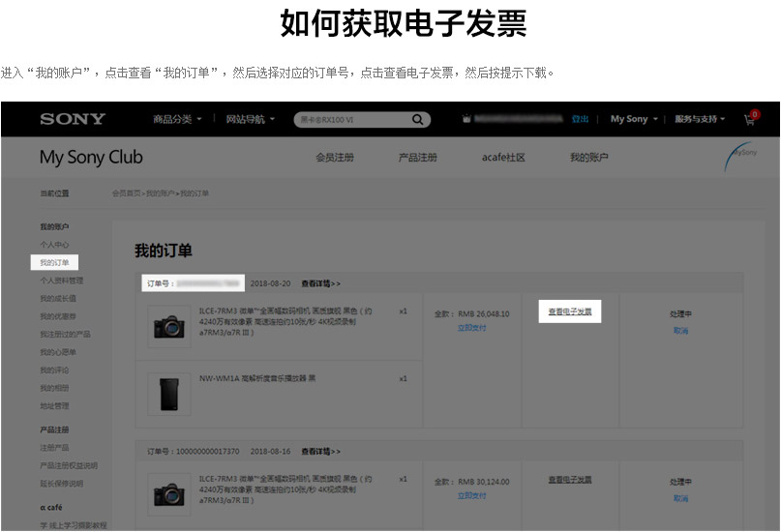
Task: Click 立即支付 under RMB 30,124.00
Action: click(x=471, y=495)
